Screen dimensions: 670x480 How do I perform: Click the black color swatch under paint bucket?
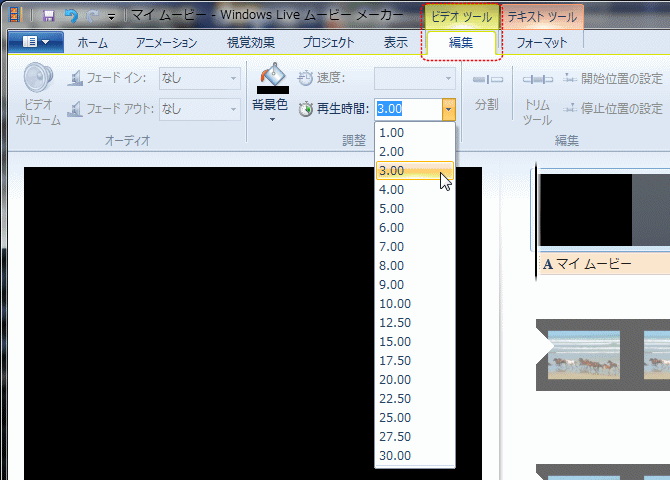click(x=272, y=90)
